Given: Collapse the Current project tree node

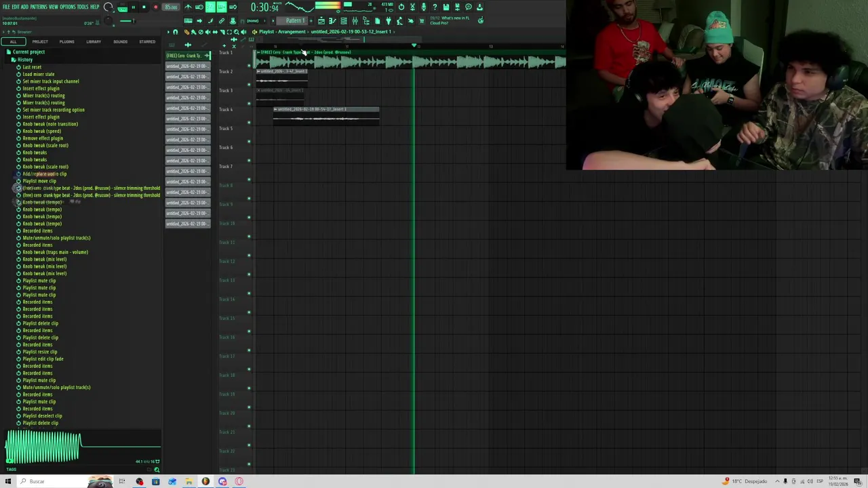Looking at the screenshot, I should coord(28,52).
